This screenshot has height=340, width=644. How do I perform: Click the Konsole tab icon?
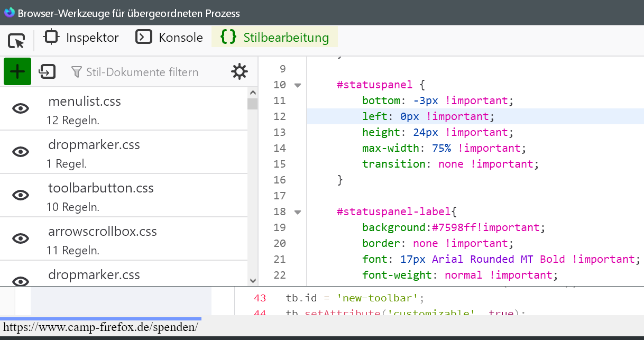coord(144,37)
